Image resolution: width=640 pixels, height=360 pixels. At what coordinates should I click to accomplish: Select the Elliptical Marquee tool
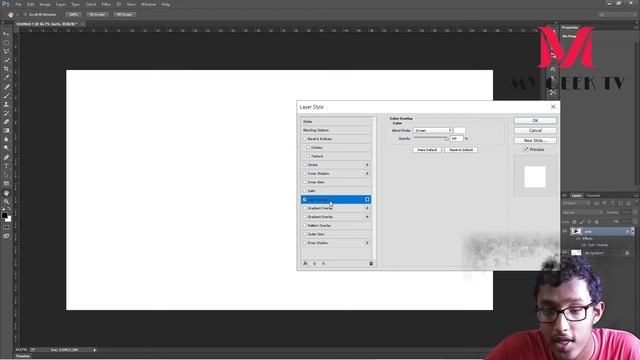[6, 42]
